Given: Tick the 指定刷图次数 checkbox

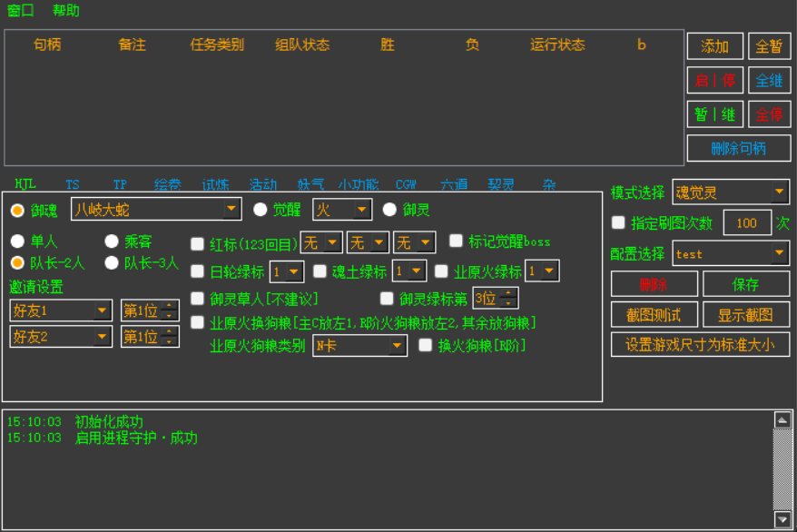Looking at the screenshot, I should point(618,222).
